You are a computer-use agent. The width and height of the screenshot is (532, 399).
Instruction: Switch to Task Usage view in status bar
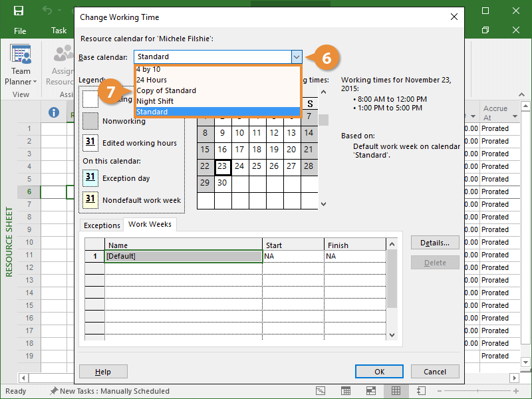click(x=346, y=391)
